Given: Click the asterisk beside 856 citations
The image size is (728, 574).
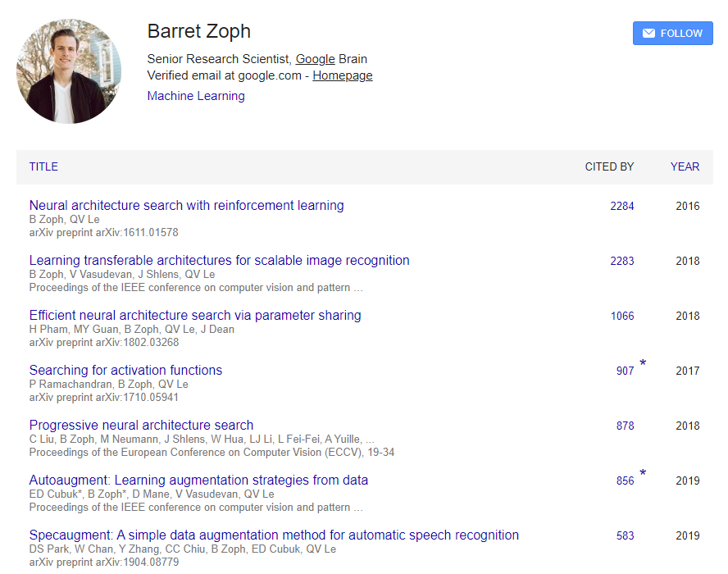Looking at the screenshot, I should (x=643, y=473).
